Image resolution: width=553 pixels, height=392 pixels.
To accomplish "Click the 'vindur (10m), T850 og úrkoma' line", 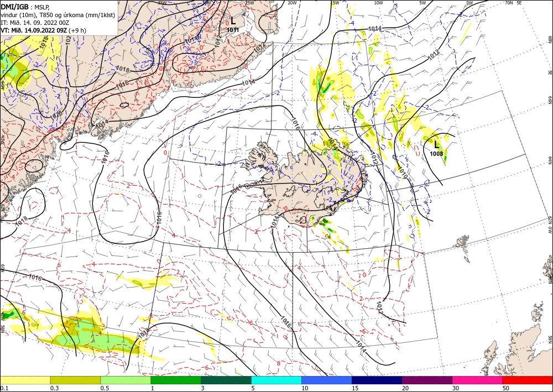I will pos(58,14).
